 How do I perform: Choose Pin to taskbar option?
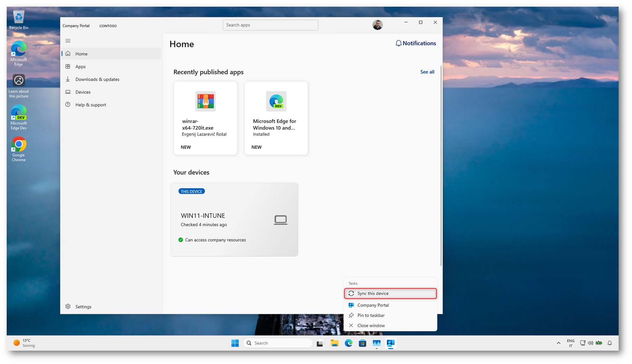point(371,315)
